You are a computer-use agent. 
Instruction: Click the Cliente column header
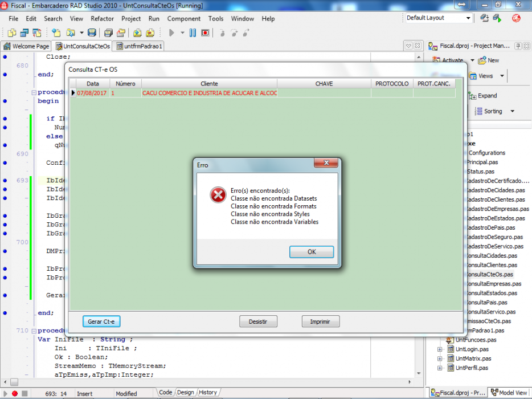coord(210,84)
